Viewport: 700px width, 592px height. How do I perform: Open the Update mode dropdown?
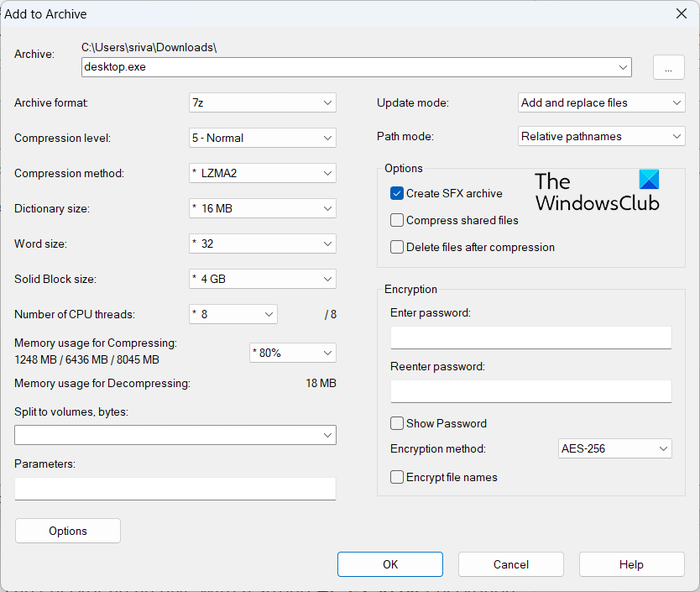tap(601, 102)
